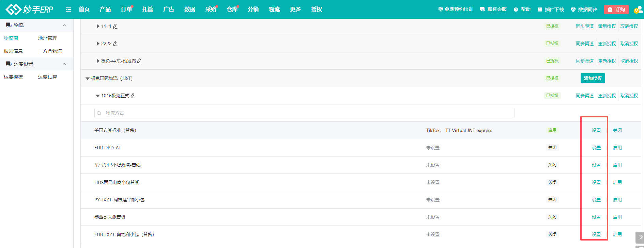This screenshot has width=644, height=248.
Task: Click edit pencil next to 1016极兔正式
Action: click(x=133, y=96)
